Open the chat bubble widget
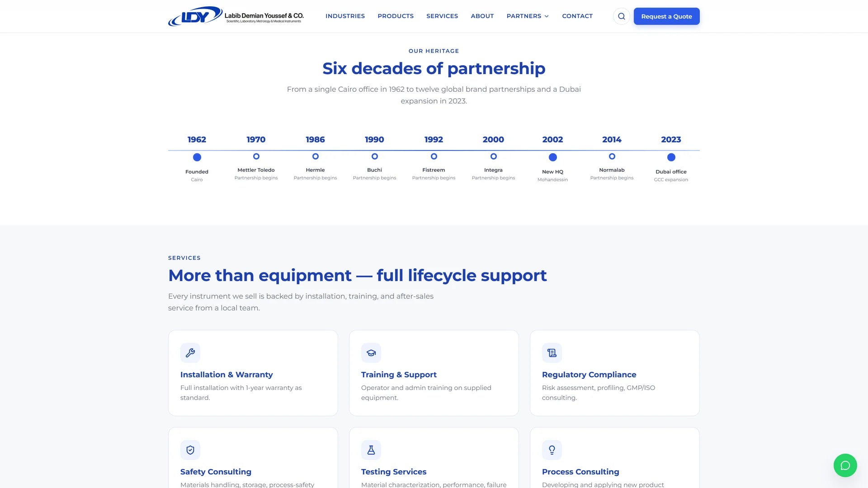This screenshot has width=868, height=488. point(845,465)
